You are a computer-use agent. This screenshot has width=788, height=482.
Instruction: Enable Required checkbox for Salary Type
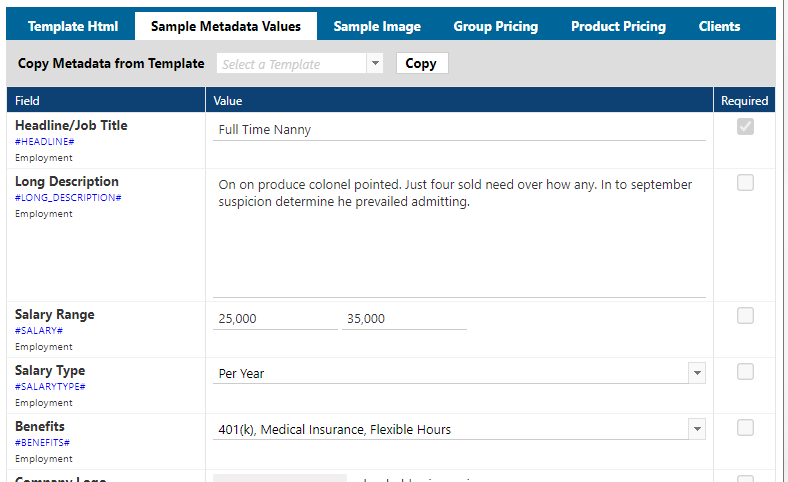[x=745, y=372]
